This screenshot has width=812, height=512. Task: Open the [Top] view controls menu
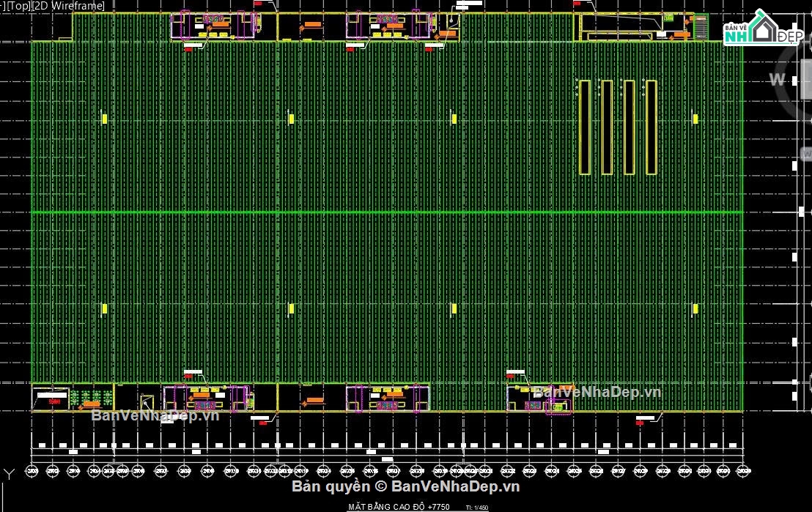[x=18, y=6]
